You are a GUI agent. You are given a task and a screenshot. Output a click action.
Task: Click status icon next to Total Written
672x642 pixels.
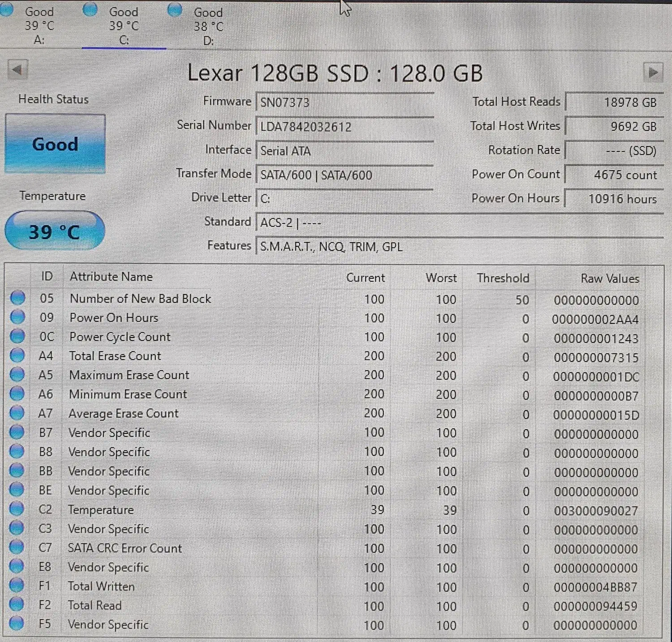[x=17, y=586]
